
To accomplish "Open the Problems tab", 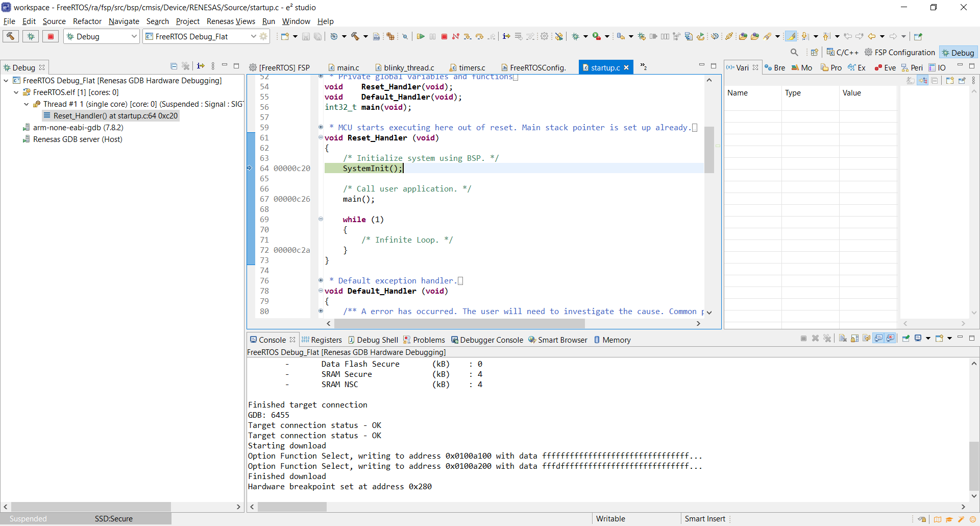I will pyautogui.click(x=424, y=340).
